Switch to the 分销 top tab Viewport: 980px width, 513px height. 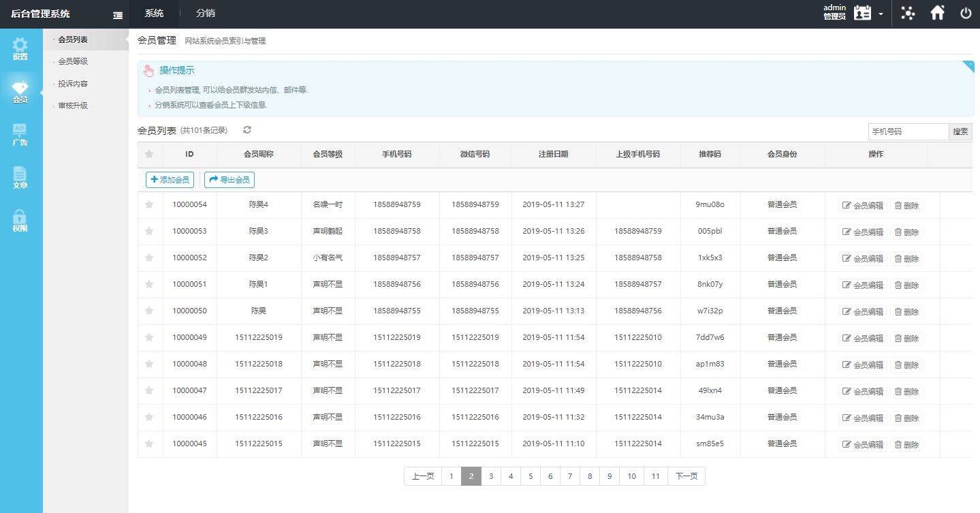pyautogui.click(x=205, y=13)
